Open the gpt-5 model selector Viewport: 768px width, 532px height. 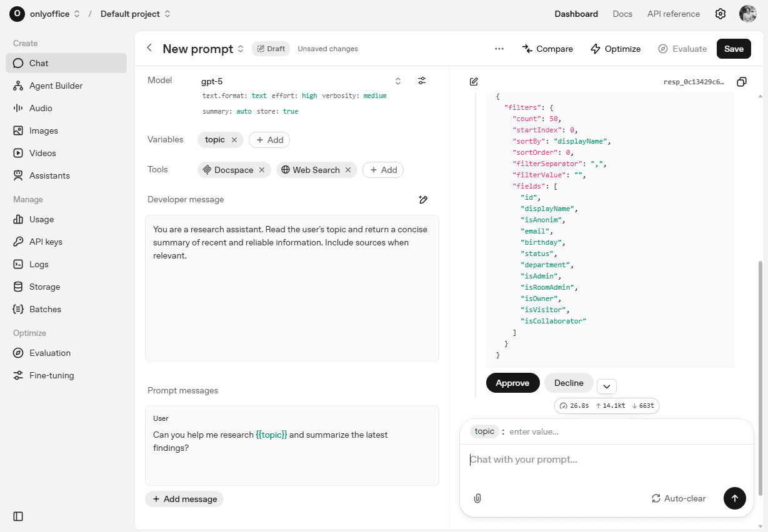click(398, 81)
